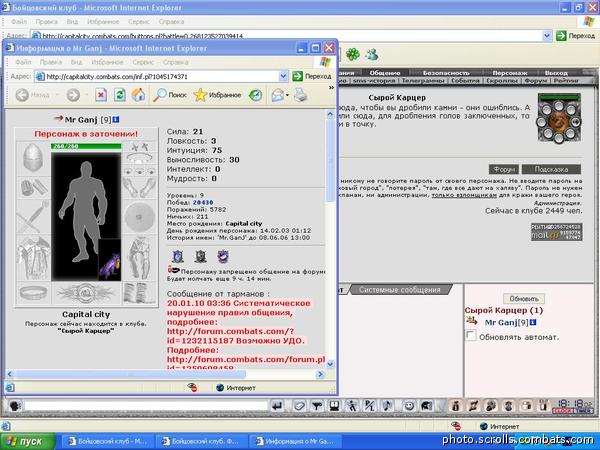Open the Справка menu in Mr Ganj window

pos(176,62)
